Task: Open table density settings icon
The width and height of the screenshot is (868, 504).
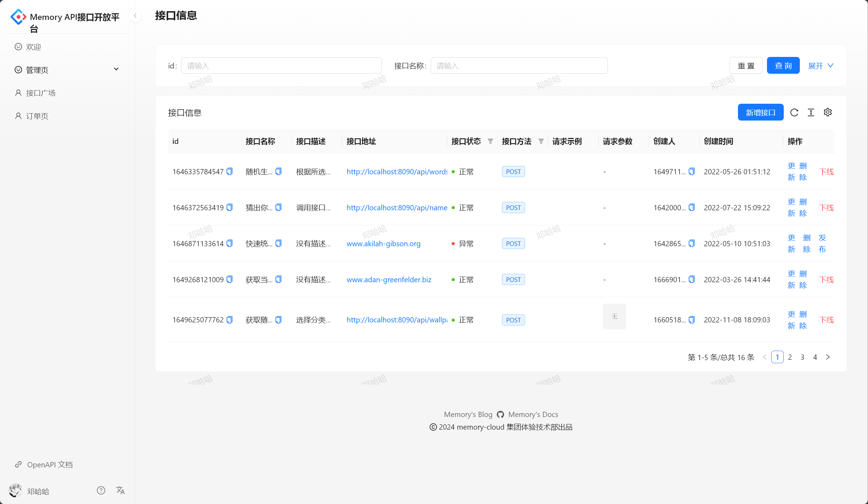Action: [811, 112]
